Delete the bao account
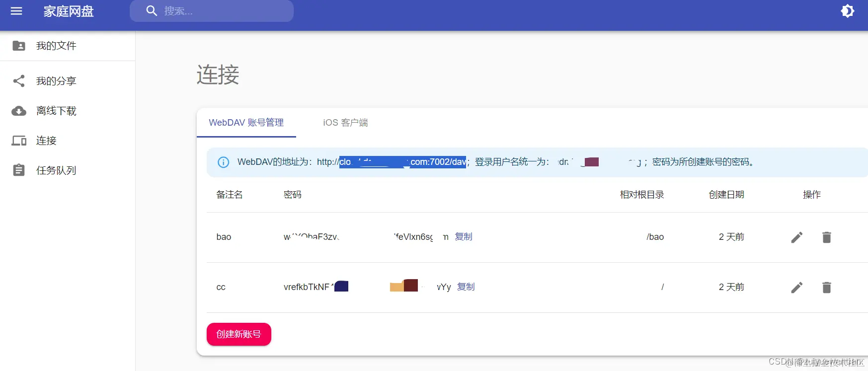The height and width of the screenshot is (371, 868). [827, 237]
